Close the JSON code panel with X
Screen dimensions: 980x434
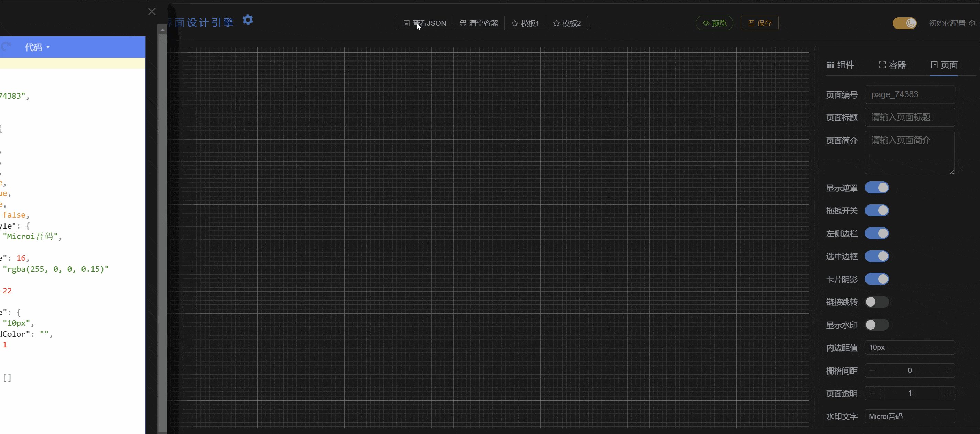tap(152, 12)
